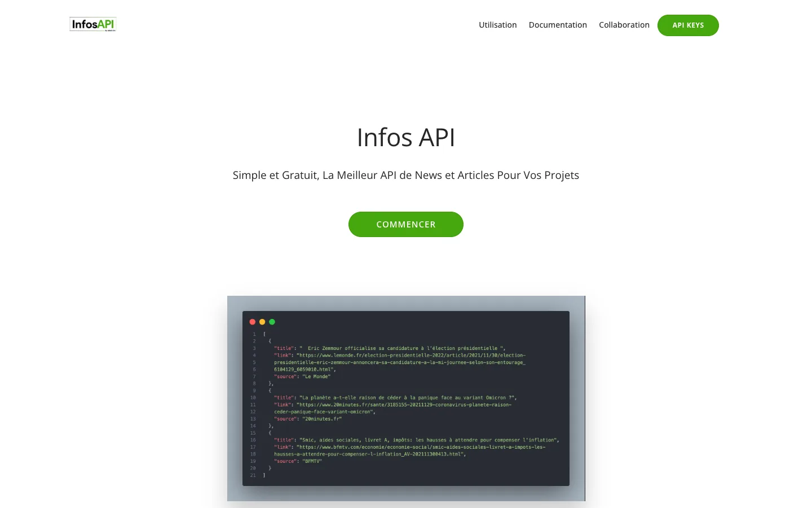Click the "Le Monde" source line in code

coord(302,376)
